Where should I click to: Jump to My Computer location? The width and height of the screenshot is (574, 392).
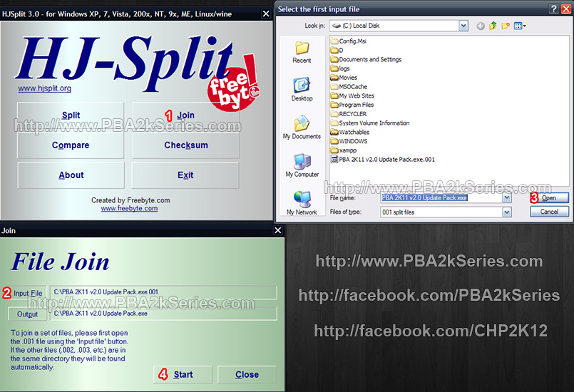[x=302, y=165]
